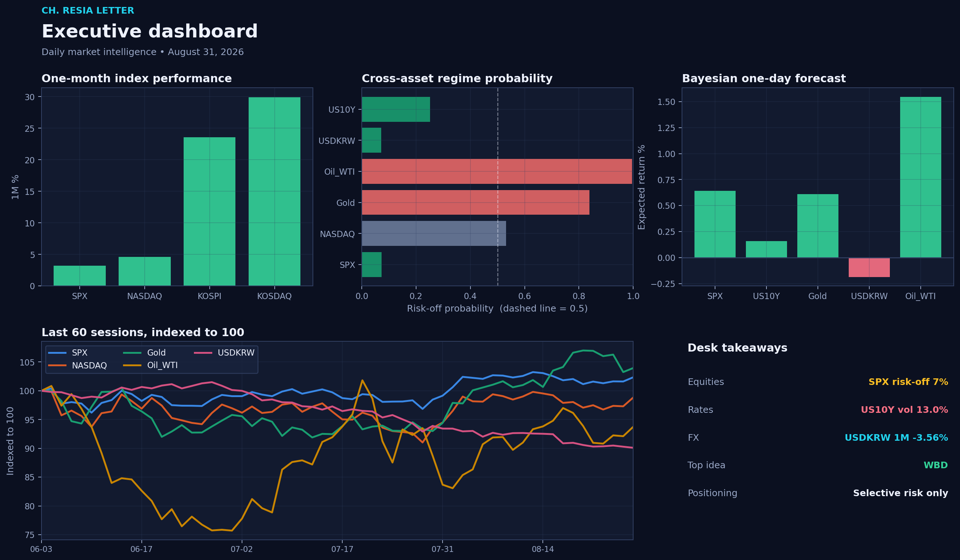
Task: Click the SPX bar in one-month index performance
Action: pyautogui.click(x=80, y=276)
